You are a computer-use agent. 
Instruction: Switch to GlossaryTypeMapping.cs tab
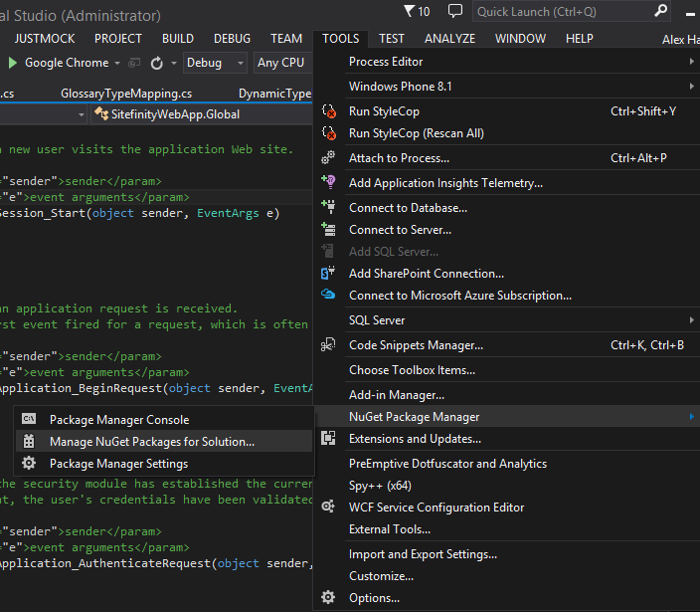(x=126, y=94)
